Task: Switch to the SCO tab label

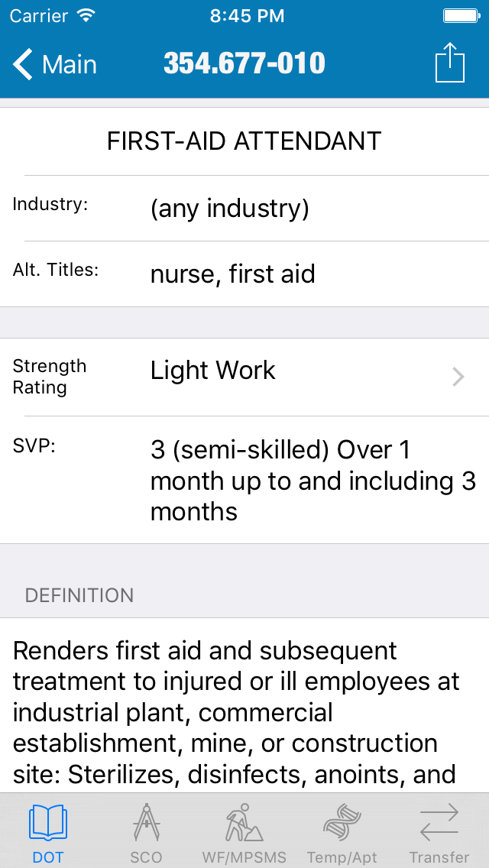Action: pos(146,857)
